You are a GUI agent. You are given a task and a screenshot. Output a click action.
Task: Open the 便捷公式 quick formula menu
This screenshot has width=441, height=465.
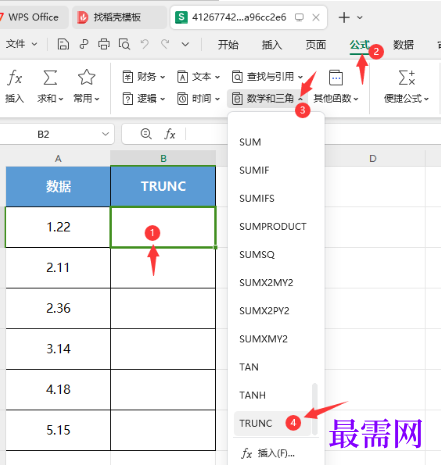point(406,86)
